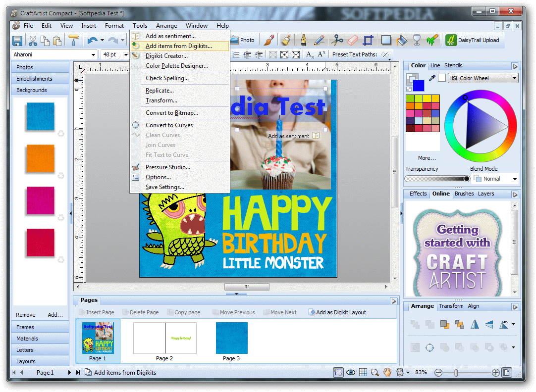Viewport: 536px width, 392px height.
Task: Choose Color Palette Designer menu entry
Action: (x=180, y=65)
